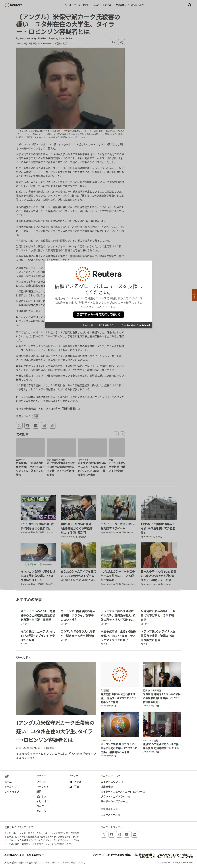Expand the さらに見る menu in the top navigation
The height and width of the screenshot is (868, 197).
[x=137, y=5]
